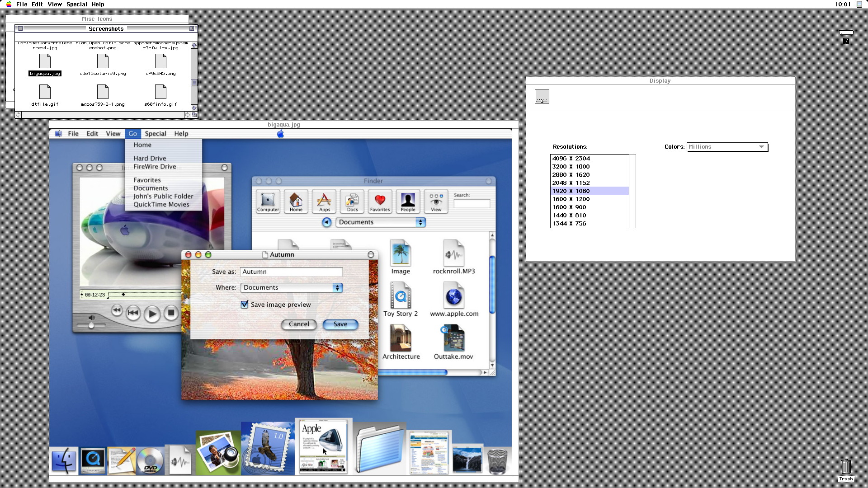Click the Favorites heart toolbar icon
Image resolution: width=868 pixels, height=488 pixels.
380,201
